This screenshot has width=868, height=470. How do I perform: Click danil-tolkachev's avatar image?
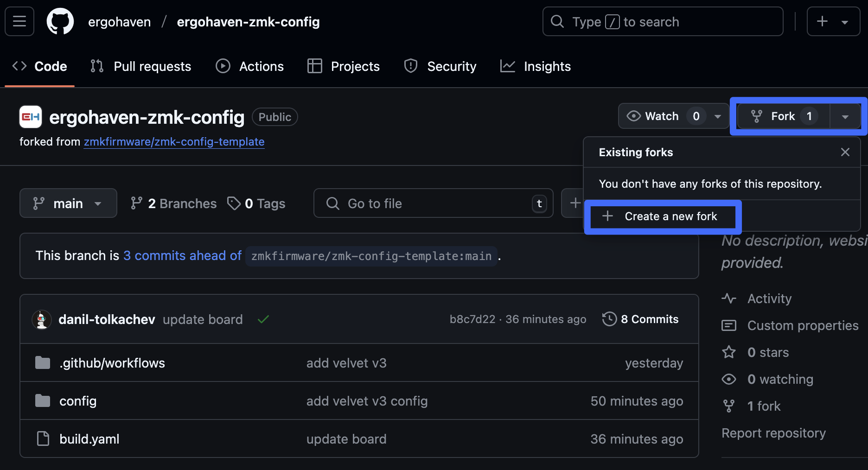pos(42,319)
